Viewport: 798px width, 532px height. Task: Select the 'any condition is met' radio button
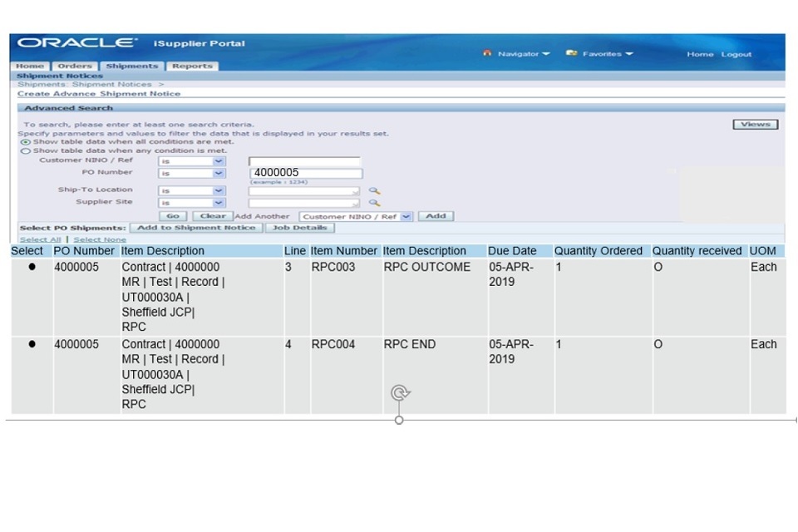click(25, 151)
